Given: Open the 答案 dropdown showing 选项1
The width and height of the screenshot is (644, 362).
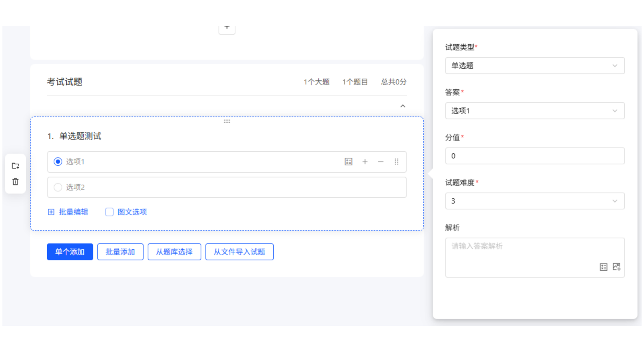Looking at the screenshot, I should [535, 111].
